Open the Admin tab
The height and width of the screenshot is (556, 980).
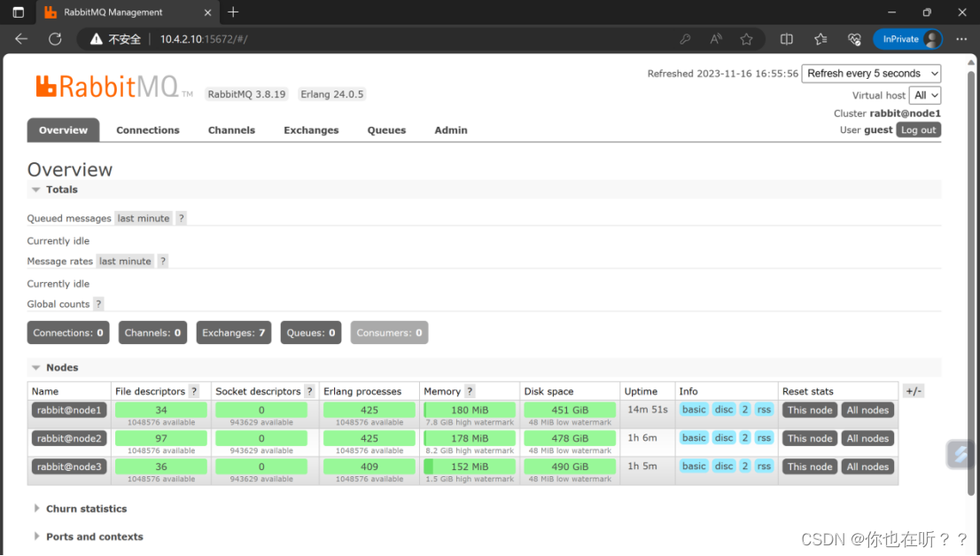[451, 129]
